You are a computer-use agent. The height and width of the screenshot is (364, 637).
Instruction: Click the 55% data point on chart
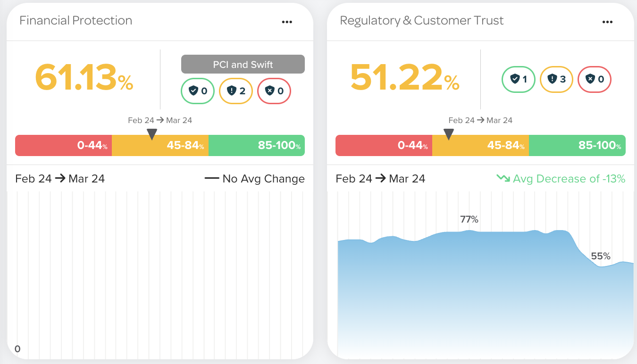(600, 256)
